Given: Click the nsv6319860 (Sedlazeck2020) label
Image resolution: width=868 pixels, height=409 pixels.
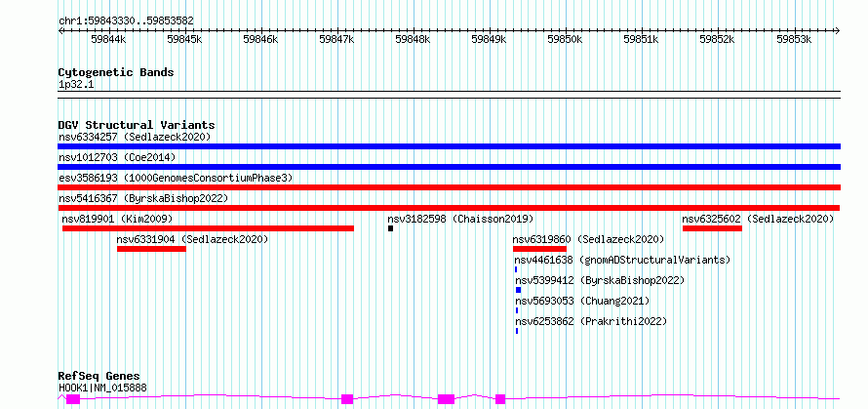Looking at the screenshot, I should click(588, 239).
